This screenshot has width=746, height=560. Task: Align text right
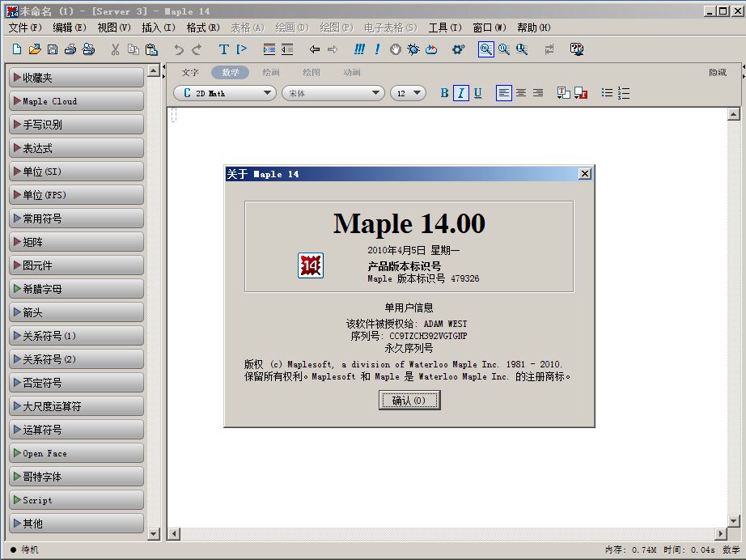[x=538, y=93]
